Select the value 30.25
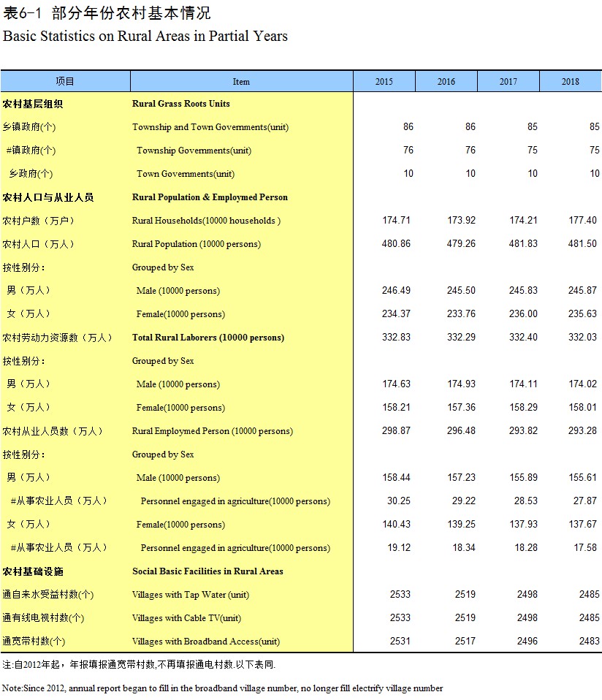This screenshot has width=602, height=700. (x=399, y=501)
